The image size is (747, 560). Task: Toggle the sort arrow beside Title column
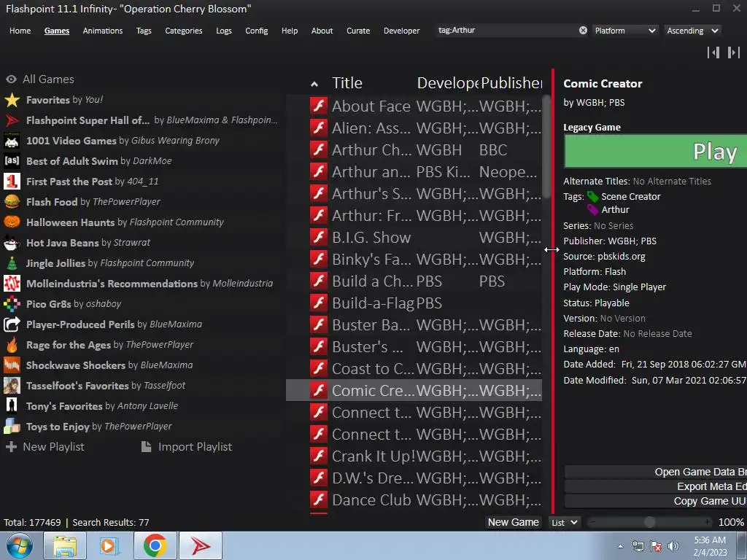(x=314, y=85)
